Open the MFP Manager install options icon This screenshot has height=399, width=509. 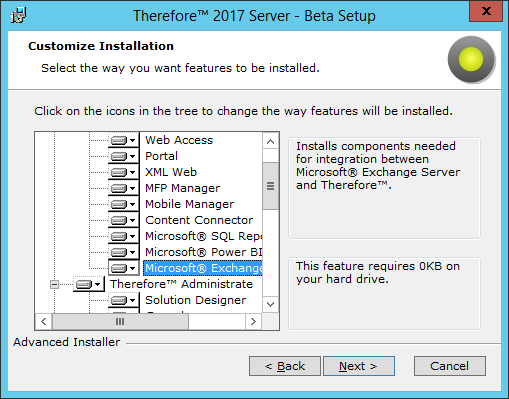[x=123, y=188]
